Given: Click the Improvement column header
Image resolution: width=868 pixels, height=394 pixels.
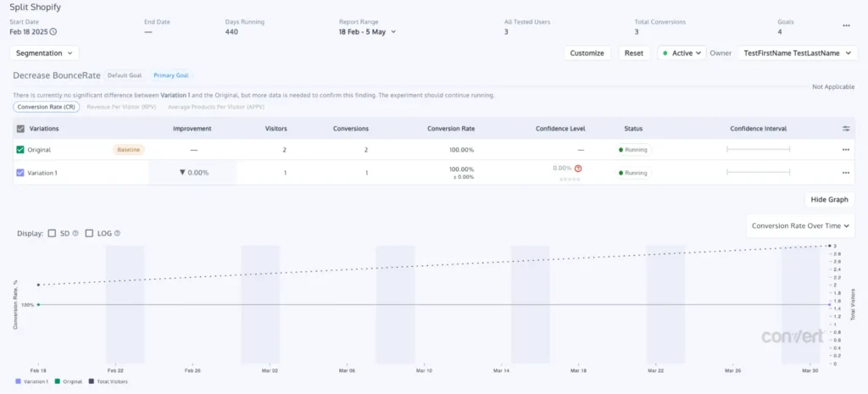Looking at the screenshot, I should pyautogui.click(x=192, y=129).
